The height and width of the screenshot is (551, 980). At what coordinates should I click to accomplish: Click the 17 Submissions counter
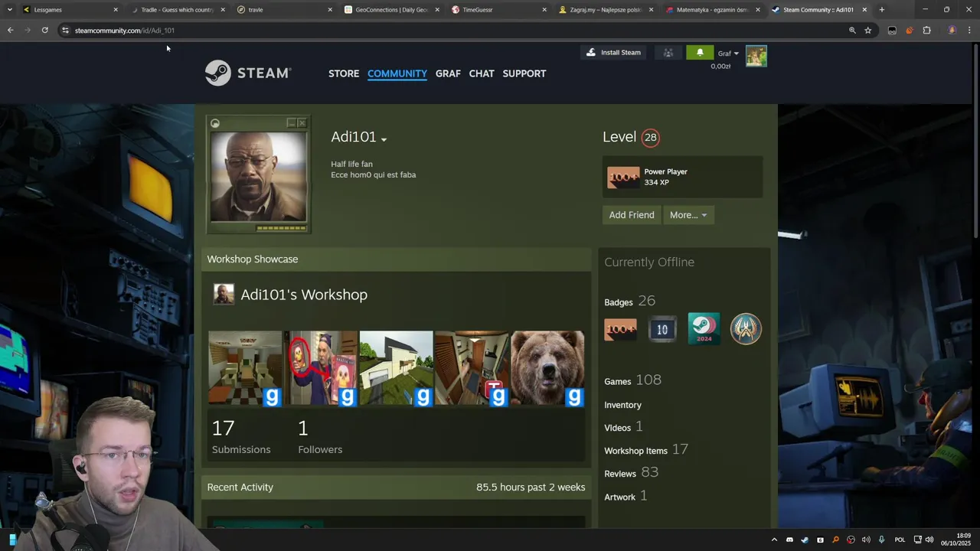tap(240, 436)
